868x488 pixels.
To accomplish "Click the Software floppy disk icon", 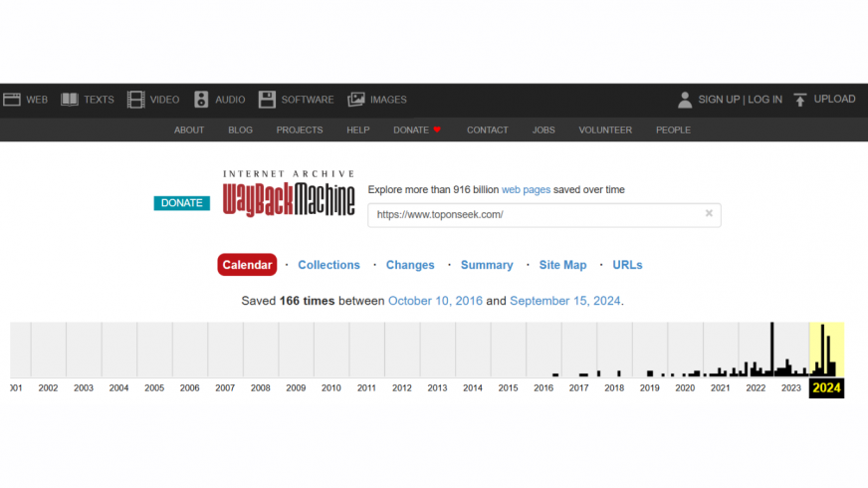I will pyautogui.click(x=267, y=100).
